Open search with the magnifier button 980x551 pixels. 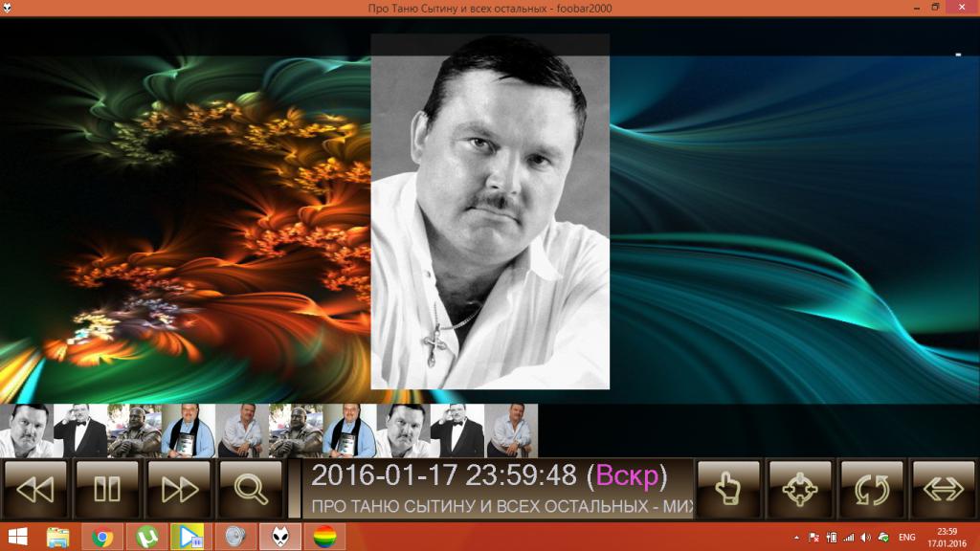[x=251, y=489]
